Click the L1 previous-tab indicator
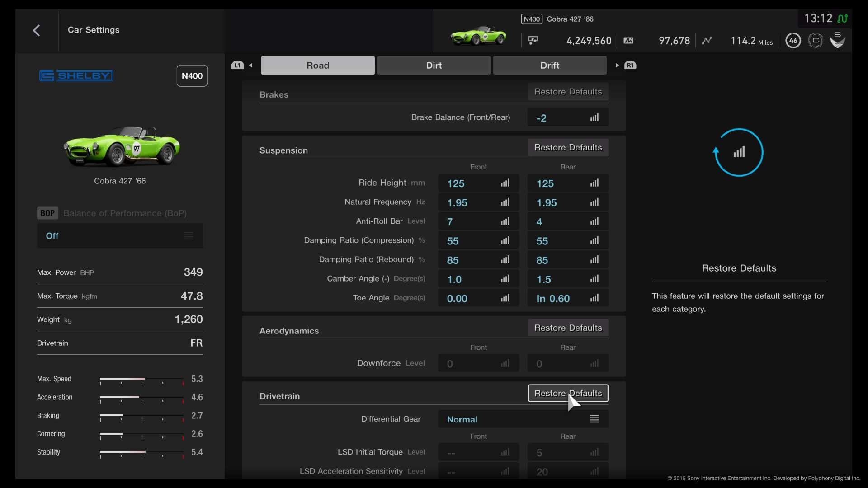The image size is (868, 488). [x=237, y=66]
